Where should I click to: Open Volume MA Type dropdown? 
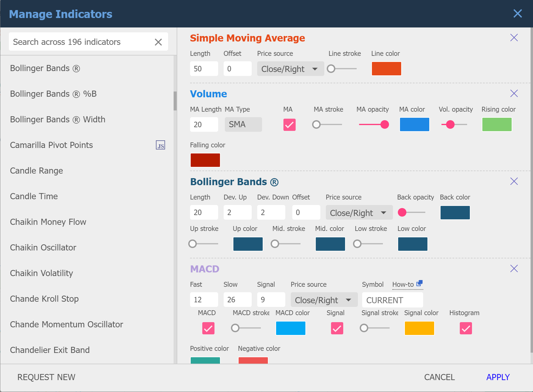pyautogui.click(x=243, y=124)
